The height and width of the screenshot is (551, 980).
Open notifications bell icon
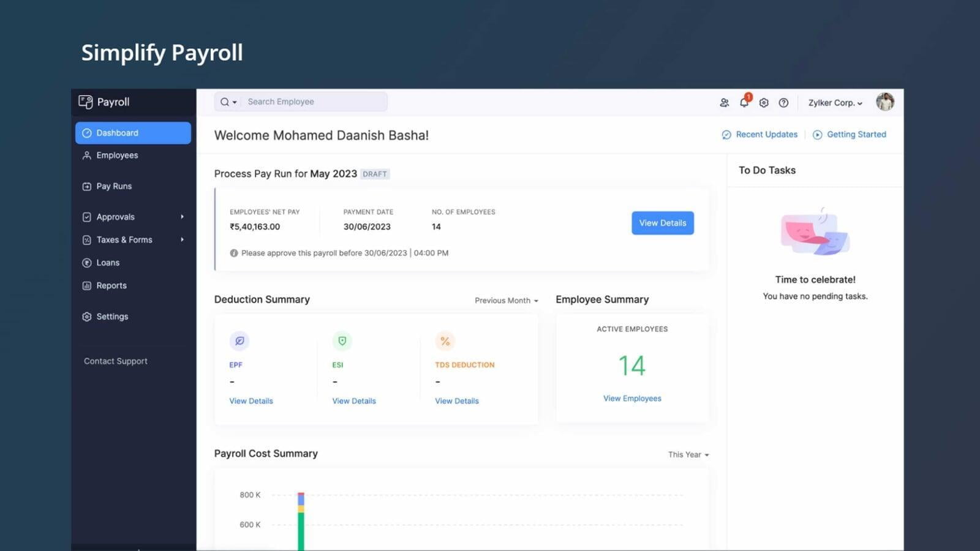744,102
